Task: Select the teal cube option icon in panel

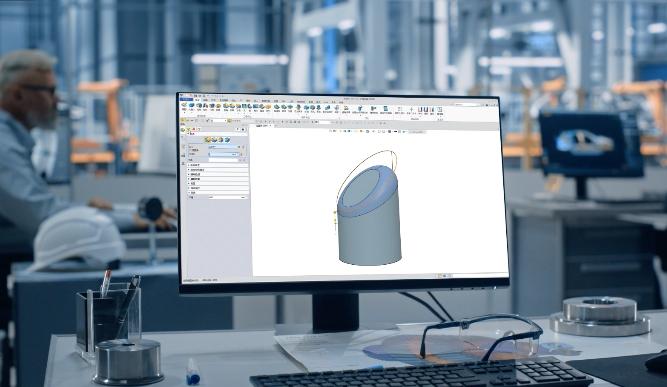Action: coord(228,139)
